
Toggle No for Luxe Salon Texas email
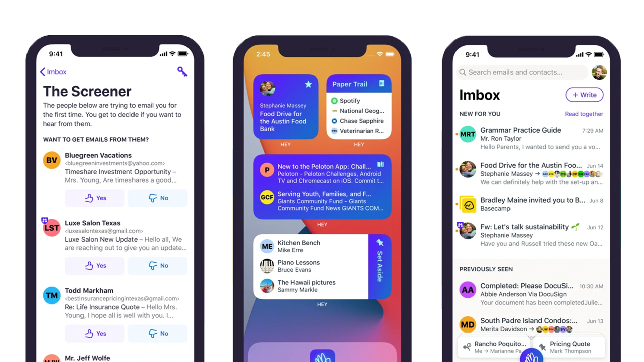click(158, 265)
